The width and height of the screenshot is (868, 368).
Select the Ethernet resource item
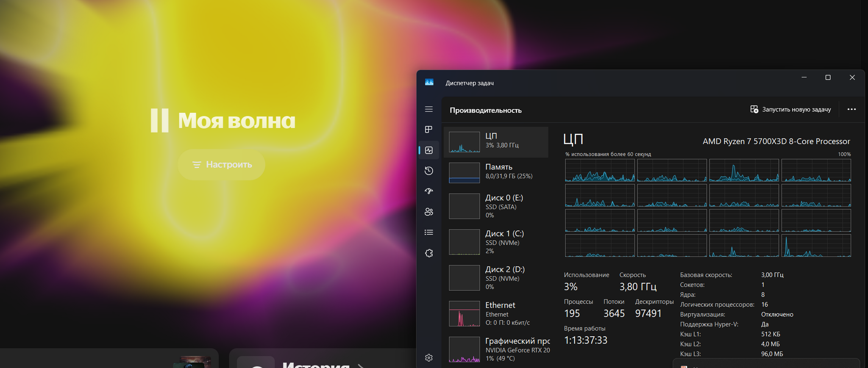[x=496, y=313]
